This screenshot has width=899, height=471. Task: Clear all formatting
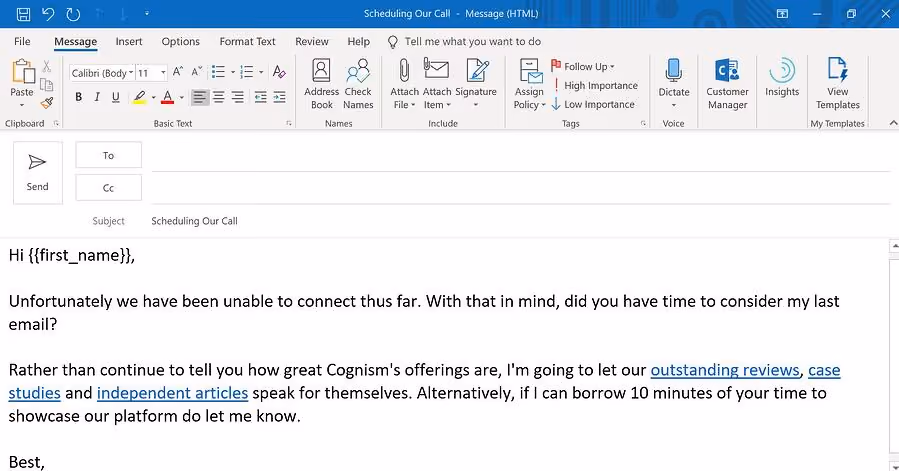coord(279,72)
